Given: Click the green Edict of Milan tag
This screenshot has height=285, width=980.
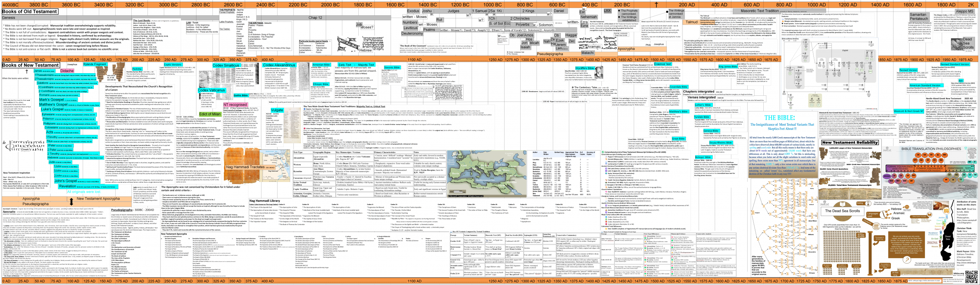Looking at the screenshot, I should [x=210, y=114].
